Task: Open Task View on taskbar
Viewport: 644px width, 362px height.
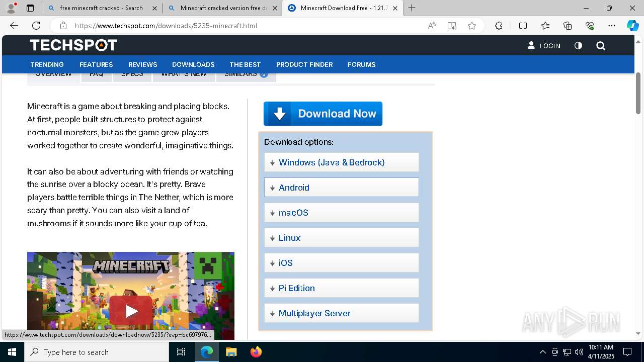Action: tap(182, 352)
